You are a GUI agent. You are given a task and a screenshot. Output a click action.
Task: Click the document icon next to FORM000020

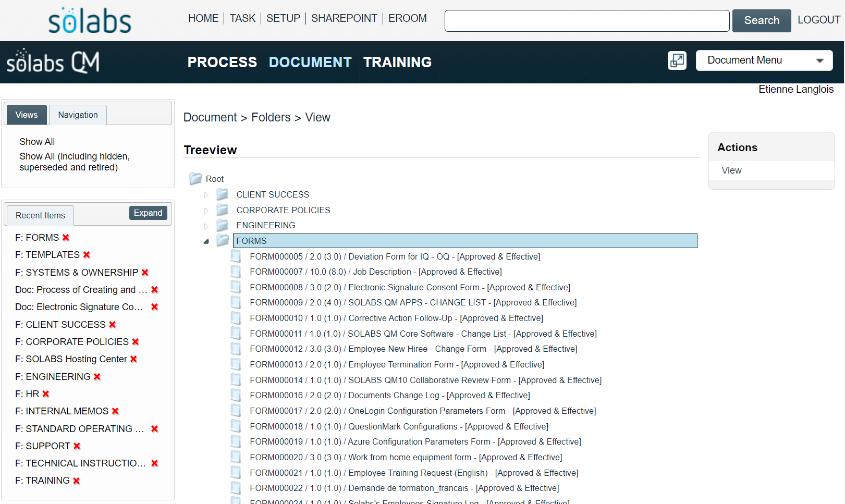[x=236, y=457]
